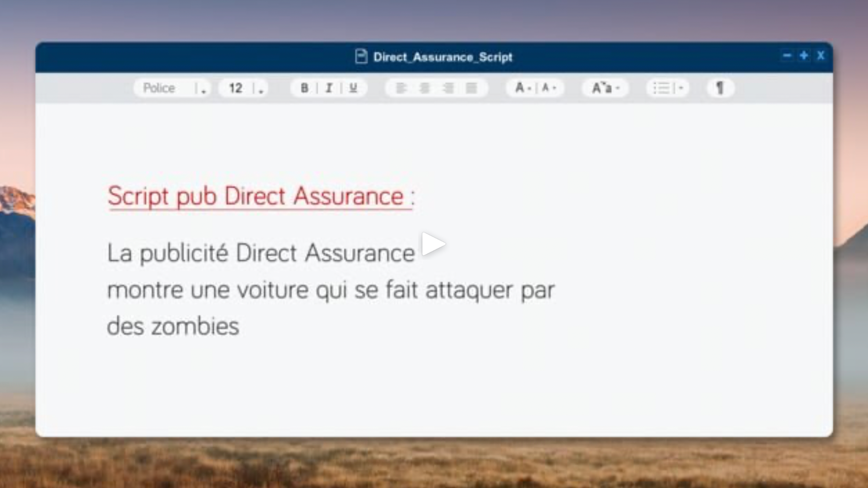Click the font size value 12
Viewport: 868px width, 488px height.
[235, 88]
